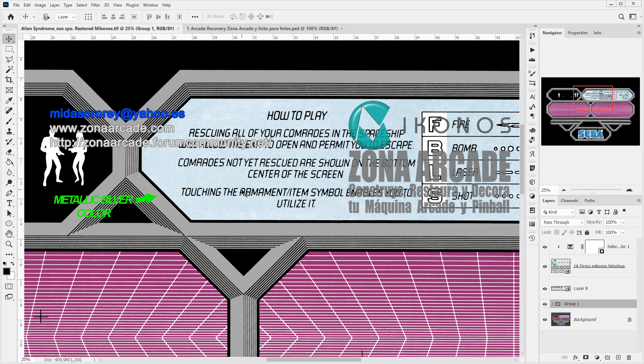
Task: Grab the Hand tool
Action: pyautogui.click(x=9, y=234)
